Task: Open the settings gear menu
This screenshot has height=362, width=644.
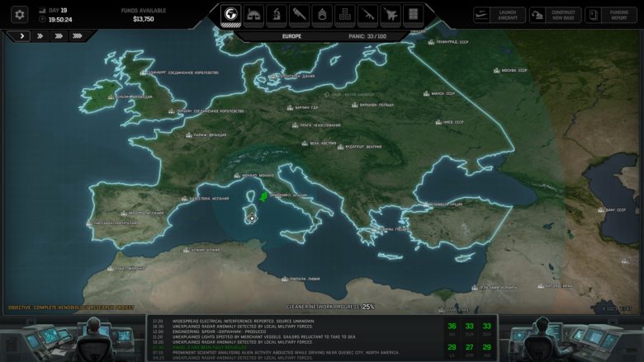Action: pyautogui.click(x=19, y=15)
